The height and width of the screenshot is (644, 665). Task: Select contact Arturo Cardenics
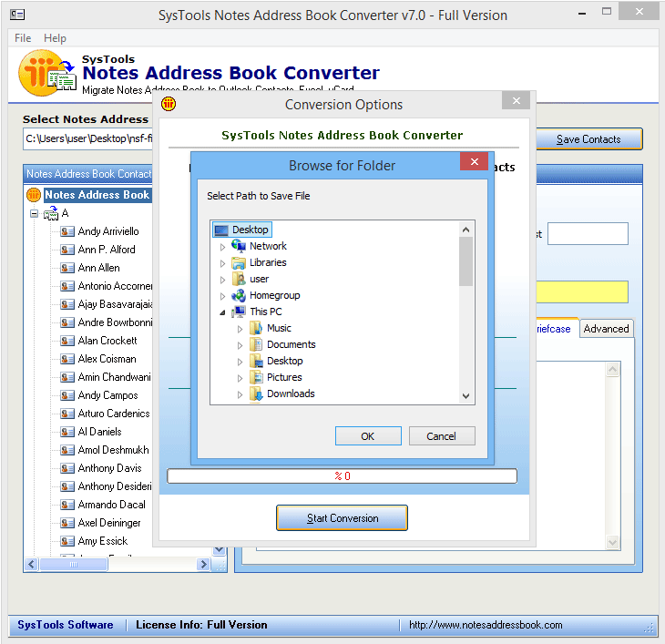114,414
